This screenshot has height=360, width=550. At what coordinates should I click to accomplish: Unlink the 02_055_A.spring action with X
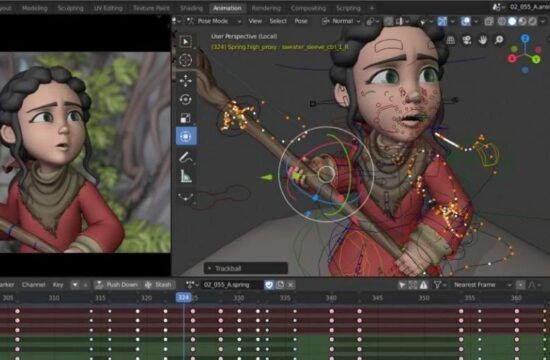(x=290, y=285)
